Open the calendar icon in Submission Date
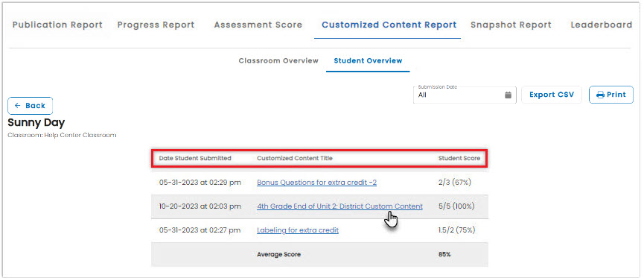The width and height of the screenshot is (644, 278). (508, 95)
